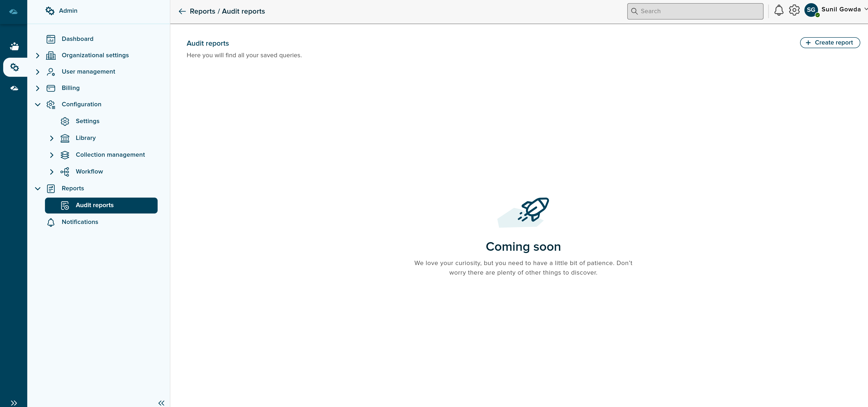Expand Organizational settings section

pyautogui.click(x=38, y=56)
